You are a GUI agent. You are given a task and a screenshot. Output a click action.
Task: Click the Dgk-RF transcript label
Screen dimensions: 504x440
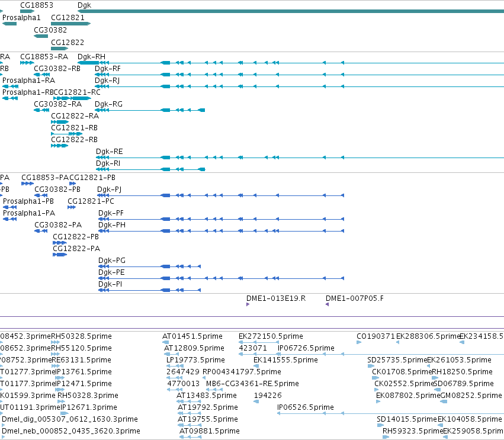[108, 69]
